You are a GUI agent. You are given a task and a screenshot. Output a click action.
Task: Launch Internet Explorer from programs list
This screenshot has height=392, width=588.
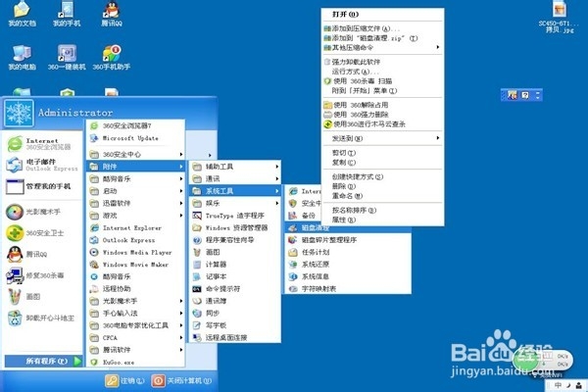136,228
